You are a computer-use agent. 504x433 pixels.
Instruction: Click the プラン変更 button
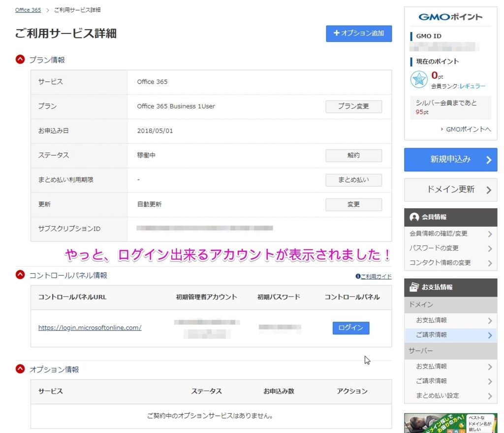(x=353, y=106)
